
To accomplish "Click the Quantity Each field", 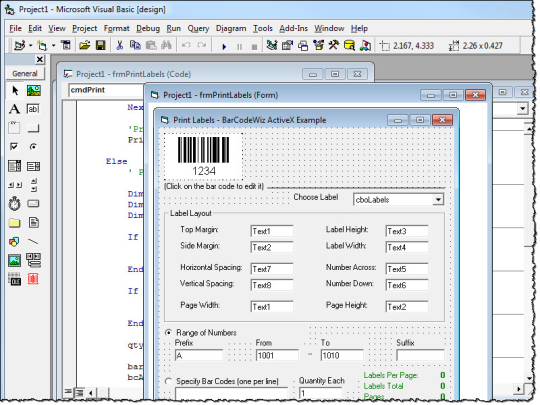I will [x=320, y=393].
